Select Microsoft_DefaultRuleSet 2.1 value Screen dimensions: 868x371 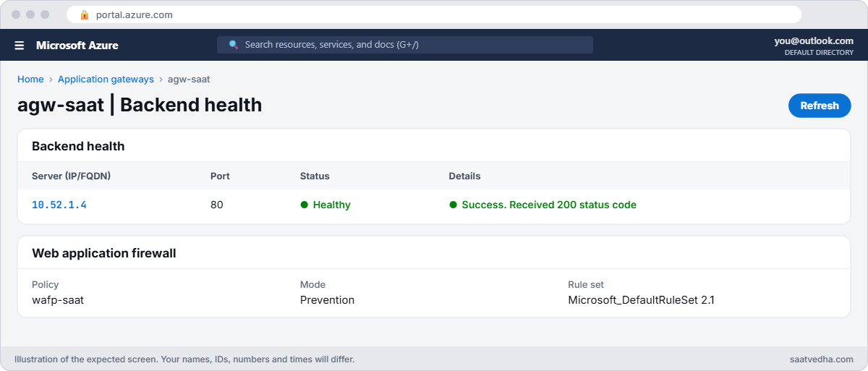coord(641,299)
